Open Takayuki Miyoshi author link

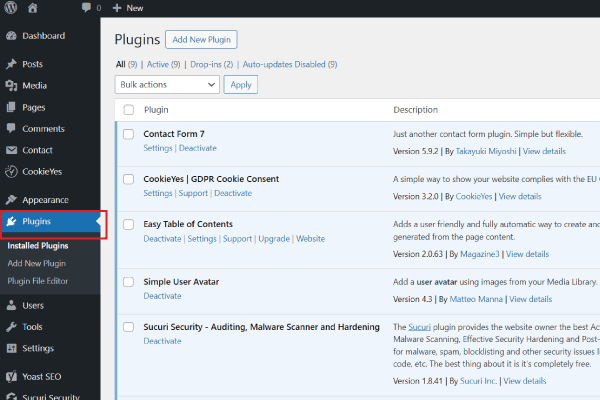[486, 151]
